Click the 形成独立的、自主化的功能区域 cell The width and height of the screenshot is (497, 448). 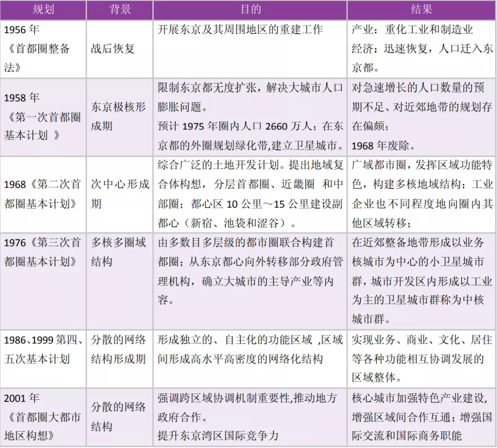pos(250,359)
